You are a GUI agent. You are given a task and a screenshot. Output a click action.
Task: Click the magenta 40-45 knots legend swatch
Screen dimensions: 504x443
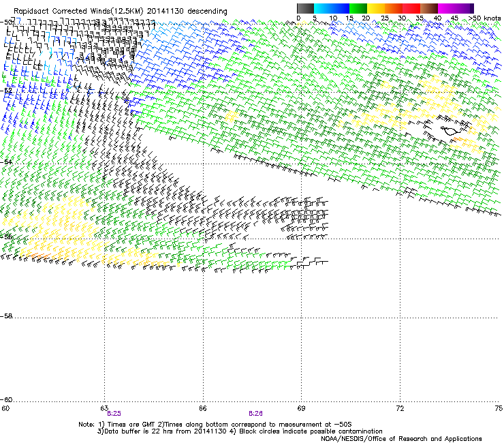(447, 8)
